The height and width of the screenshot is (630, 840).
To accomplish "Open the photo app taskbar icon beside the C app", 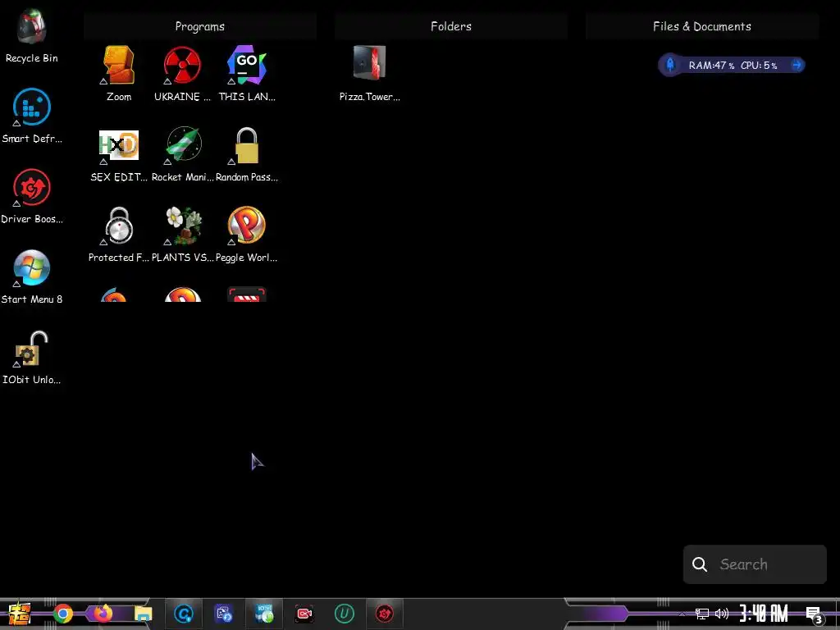I will (x=223, y=614).
